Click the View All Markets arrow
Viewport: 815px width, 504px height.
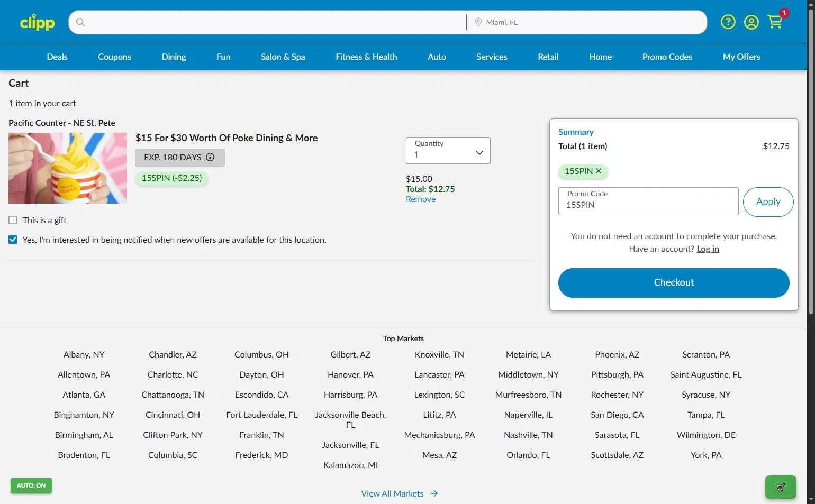point(434,493)
